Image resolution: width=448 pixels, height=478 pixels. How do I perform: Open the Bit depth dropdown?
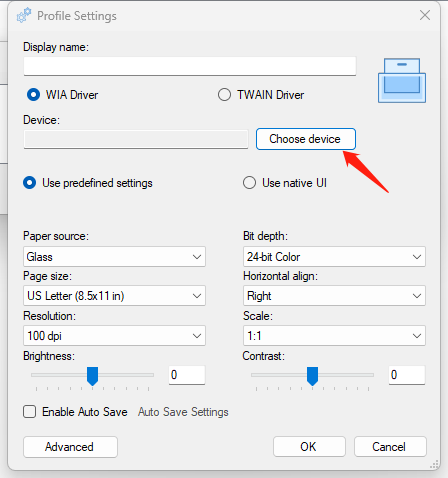[334, 257]
